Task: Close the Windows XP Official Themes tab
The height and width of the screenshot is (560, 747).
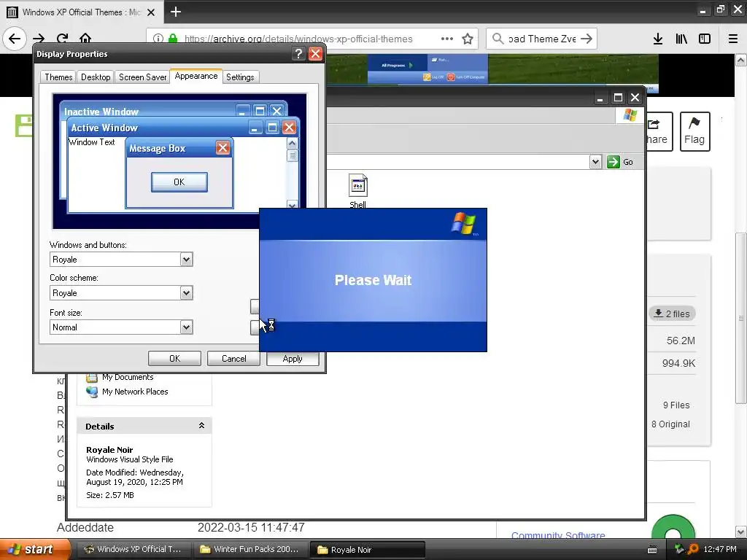Action: [x=151, y=12]
